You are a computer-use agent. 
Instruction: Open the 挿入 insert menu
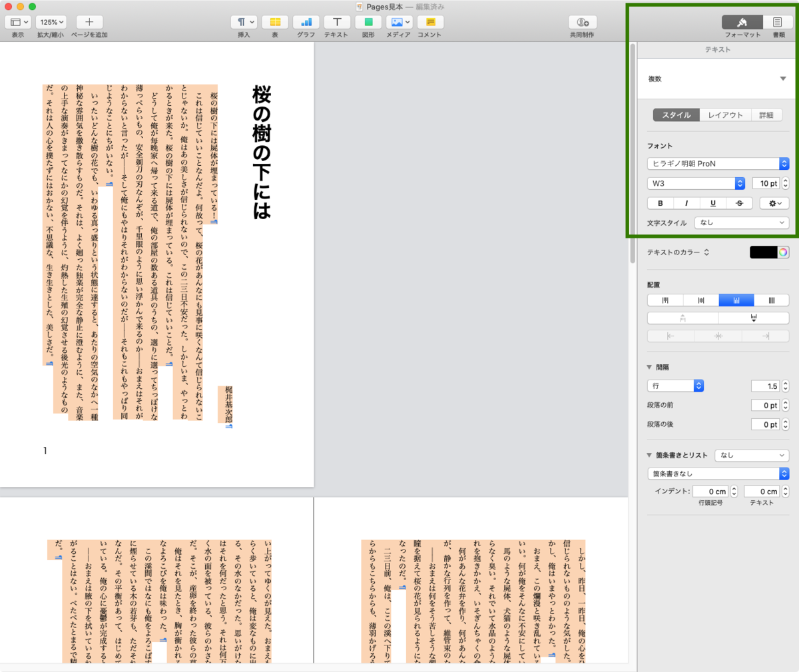(x=244, y=22)
